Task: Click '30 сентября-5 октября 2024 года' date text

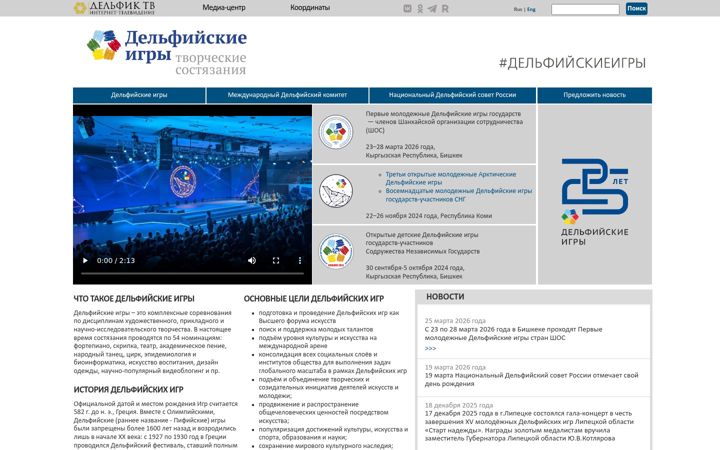Action: [415, 268]
